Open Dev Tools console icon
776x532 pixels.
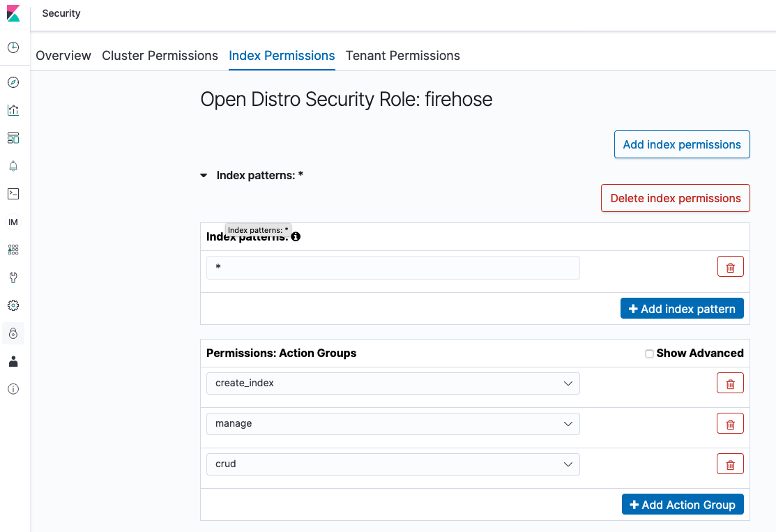click(x=13, y=194)
